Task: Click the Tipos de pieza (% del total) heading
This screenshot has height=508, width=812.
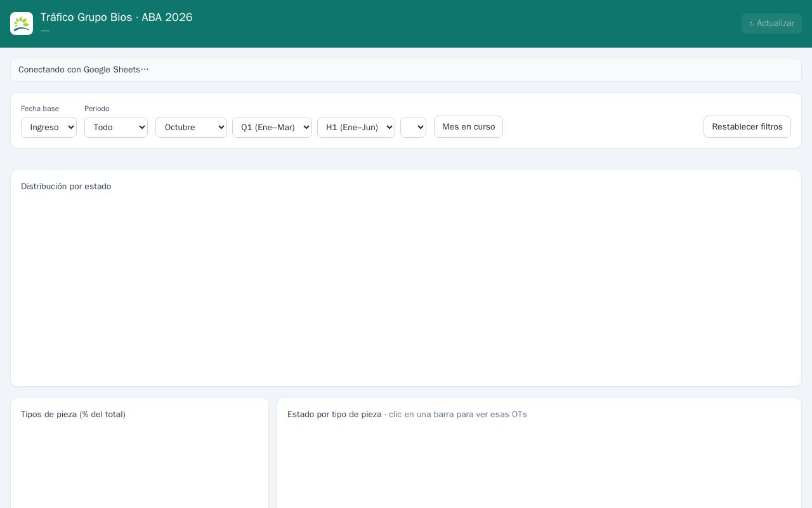Action: (73, 415)
